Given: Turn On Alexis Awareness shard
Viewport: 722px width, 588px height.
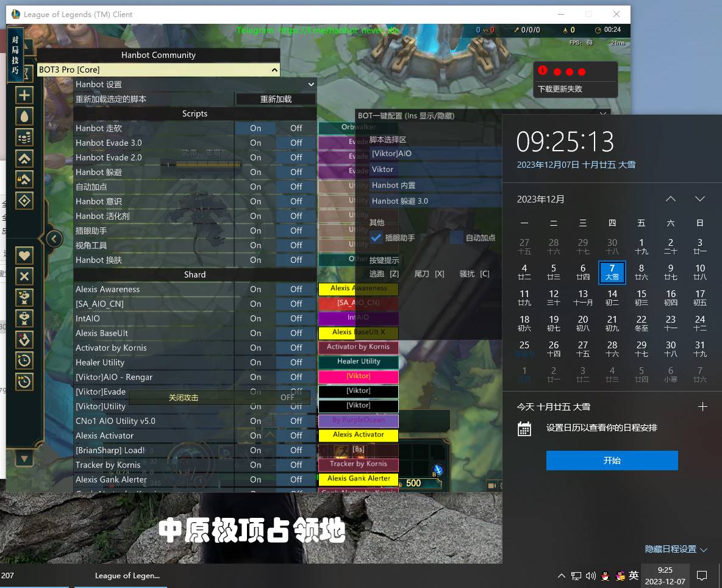Looking at the screenshot, I should coord(256,289).
